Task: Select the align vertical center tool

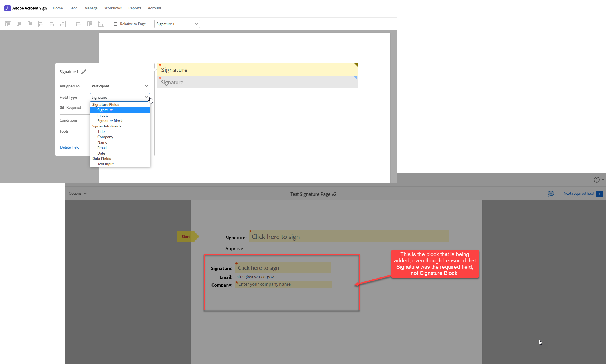Action: [x=19, y=24]
